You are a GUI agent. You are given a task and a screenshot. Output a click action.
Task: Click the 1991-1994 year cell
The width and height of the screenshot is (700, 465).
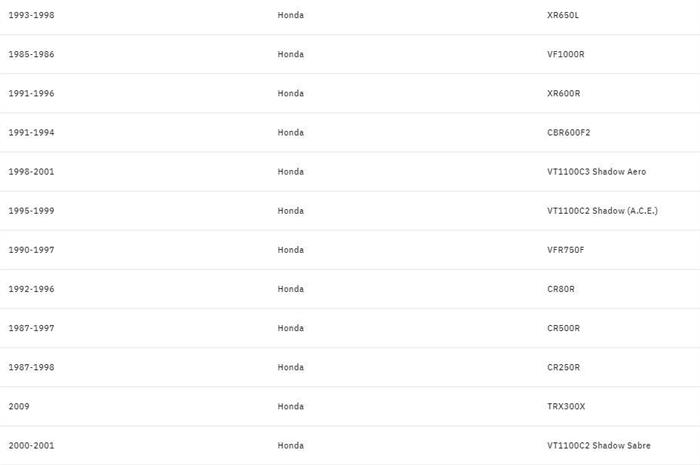pyautogui.click(x=31, y=132)
